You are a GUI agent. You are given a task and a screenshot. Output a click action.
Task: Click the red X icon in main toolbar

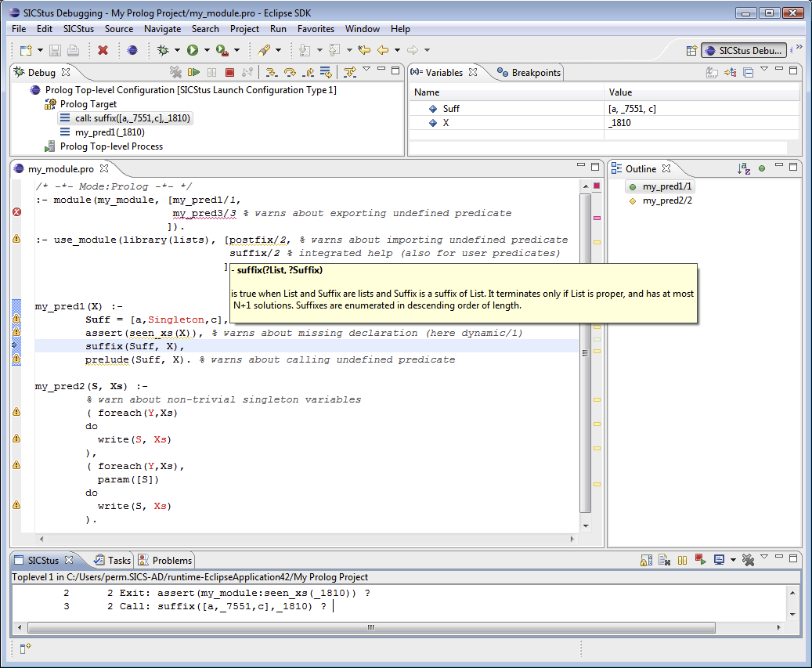(x=103, y=50)
